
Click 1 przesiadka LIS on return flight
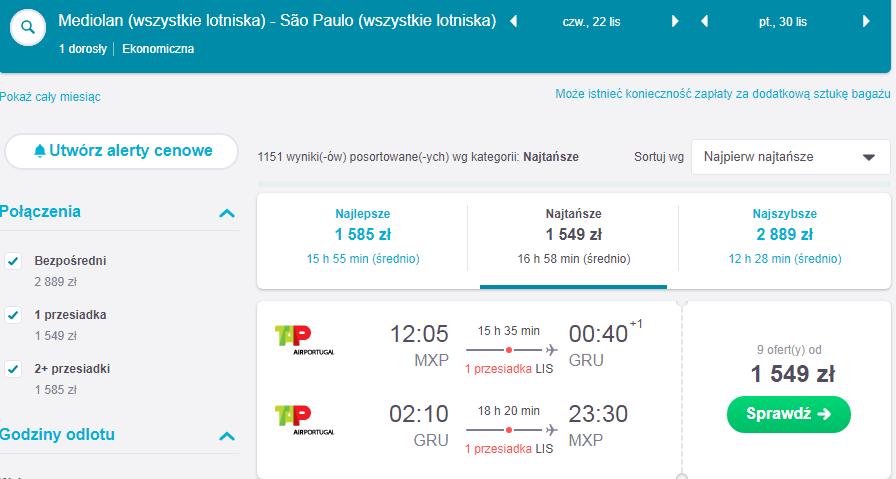click(509, 449)
